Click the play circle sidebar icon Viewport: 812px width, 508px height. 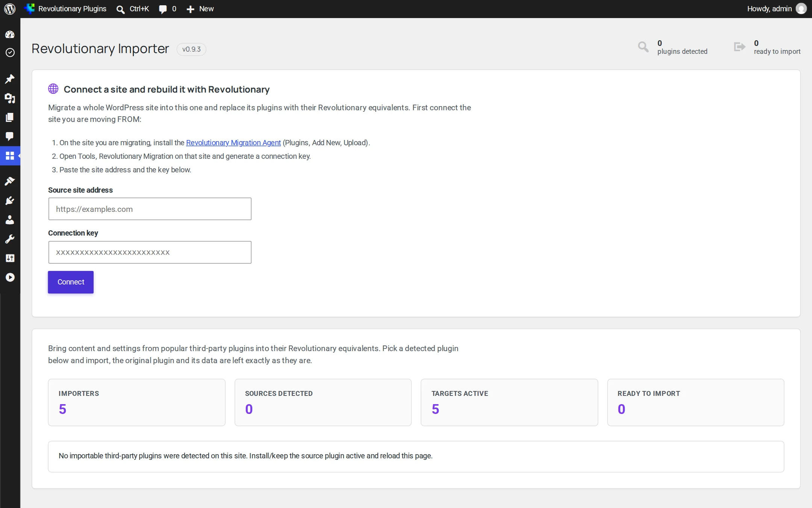10,277
